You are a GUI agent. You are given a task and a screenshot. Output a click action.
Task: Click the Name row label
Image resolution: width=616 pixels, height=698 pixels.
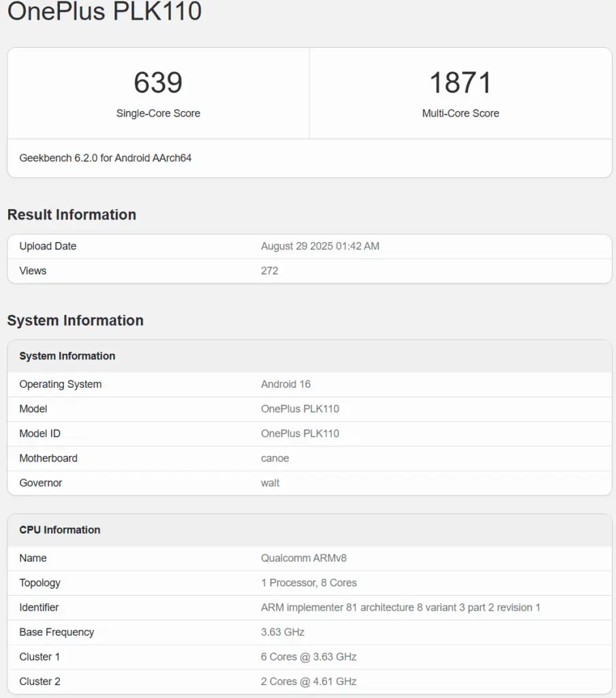point(33,558)
